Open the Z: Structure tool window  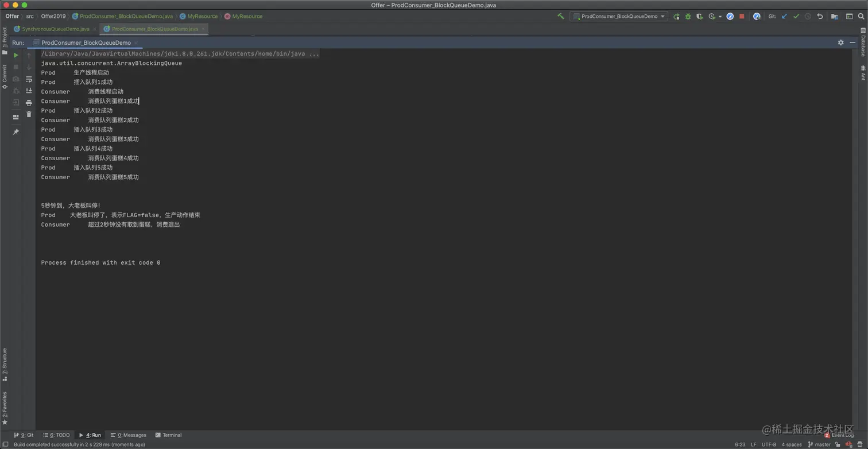(x=5, y=364)
